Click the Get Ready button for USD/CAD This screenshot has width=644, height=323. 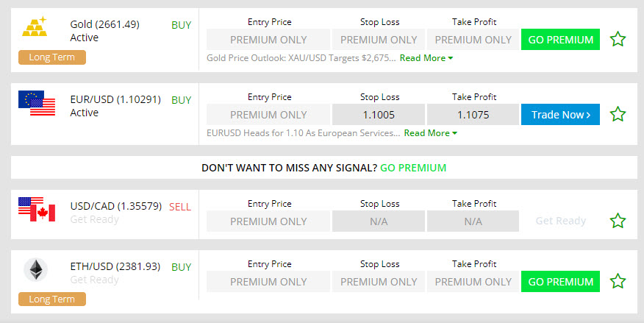[560, 221]
